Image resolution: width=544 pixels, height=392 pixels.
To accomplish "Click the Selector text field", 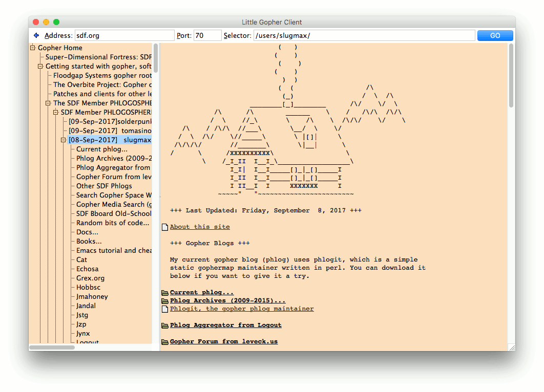I will tap(364, 36).
